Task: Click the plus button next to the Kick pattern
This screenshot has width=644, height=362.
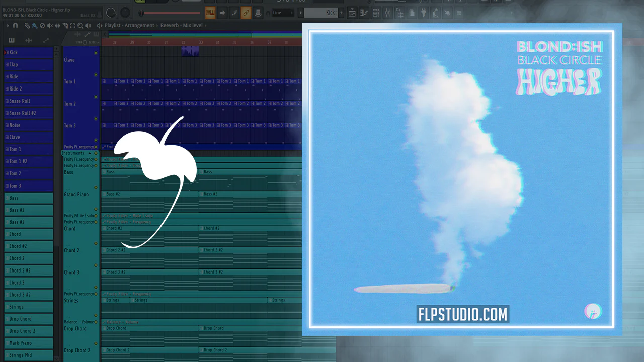Action: [342, 13]
